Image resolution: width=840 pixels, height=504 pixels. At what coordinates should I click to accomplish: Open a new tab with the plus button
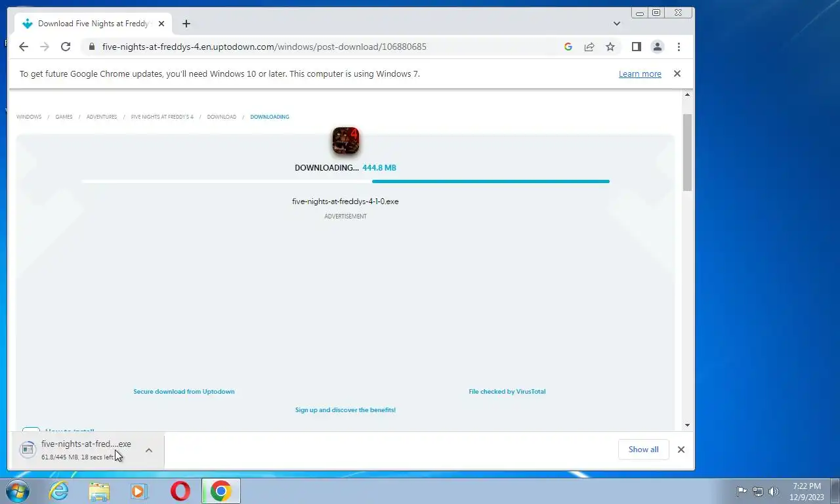tap(186, 24)
